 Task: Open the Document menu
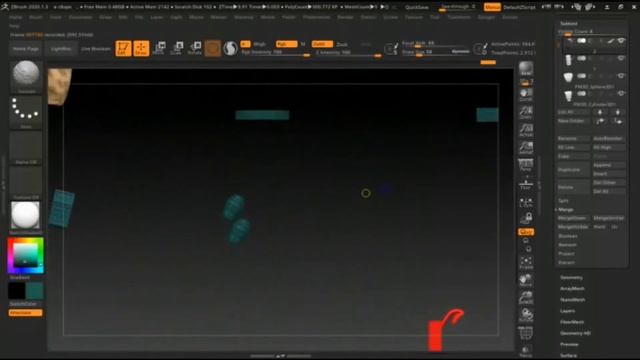(80, 18)
